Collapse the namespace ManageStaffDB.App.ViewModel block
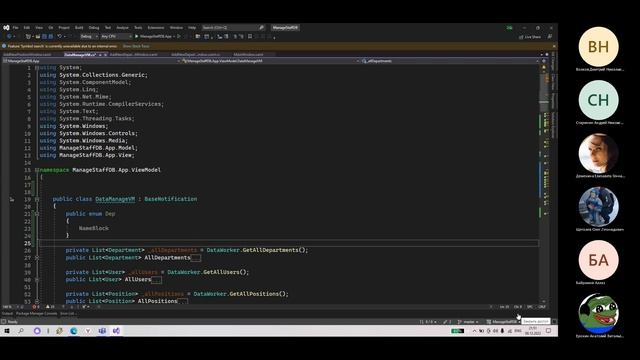Image resolution: width=640 pixels, height=360 pixels. 37,170
